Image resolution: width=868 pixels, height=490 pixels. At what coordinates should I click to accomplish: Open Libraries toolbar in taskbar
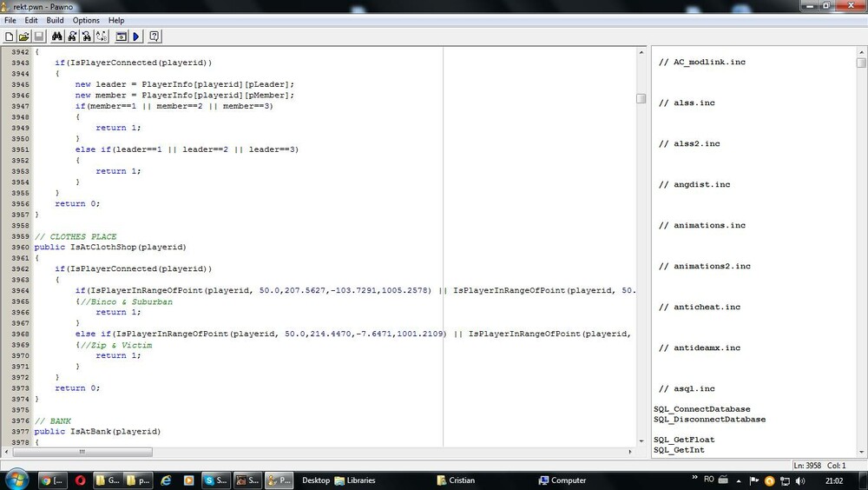(354, 480)
